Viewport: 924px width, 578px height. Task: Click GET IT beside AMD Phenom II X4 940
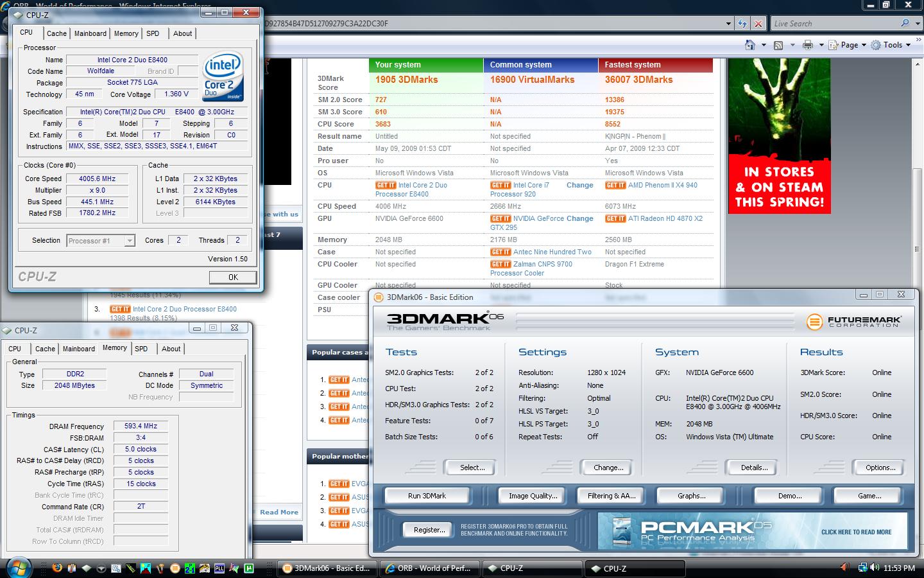(x=615, y=185)
